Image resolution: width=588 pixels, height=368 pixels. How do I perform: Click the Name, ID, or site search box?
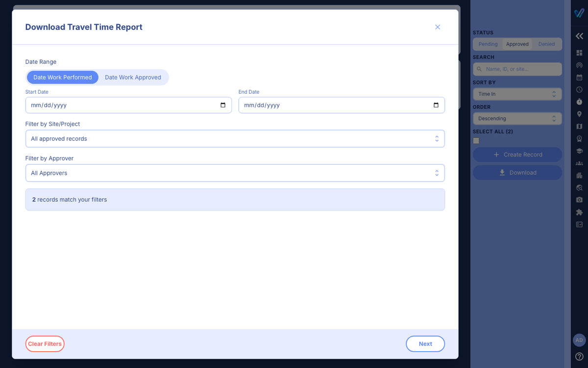click(x=517, y=69)
